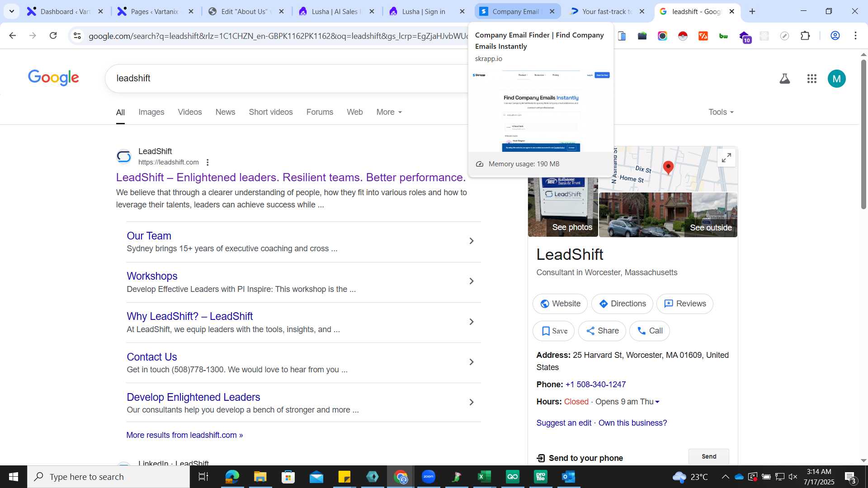Image resolution: width=868 pixels, height=488 pixels.
Task: Open More results from leadshift.com link
Action: pos(184,435)
